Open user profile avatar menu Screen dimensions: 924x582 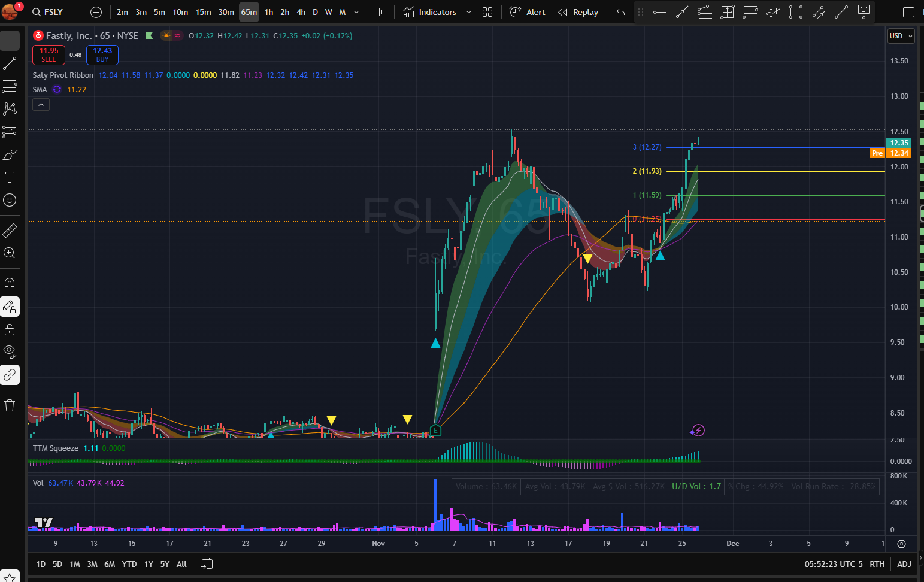pos(11,11)
